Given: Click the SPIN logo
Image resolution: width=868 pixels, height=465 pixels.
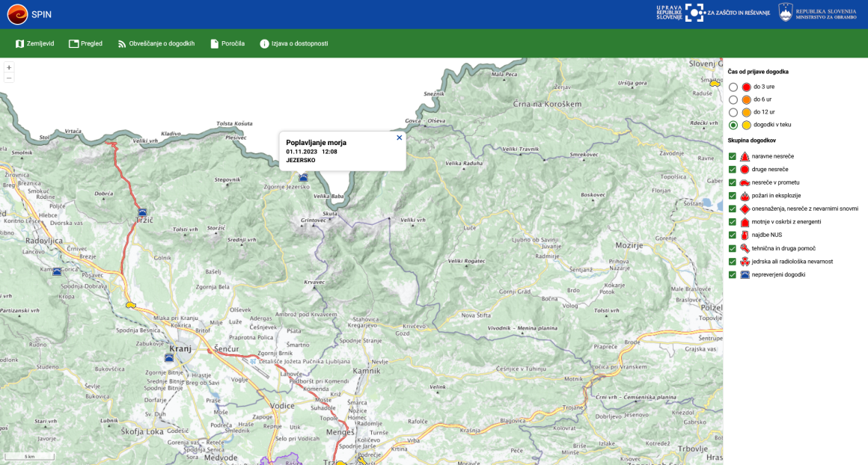Looking at the screenshot, I should coord(17,14).
